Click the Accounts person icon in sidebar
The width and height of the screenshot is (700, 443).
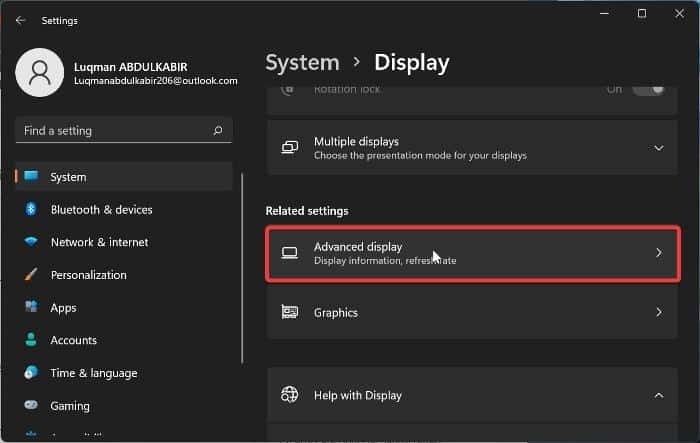point(31,339)
